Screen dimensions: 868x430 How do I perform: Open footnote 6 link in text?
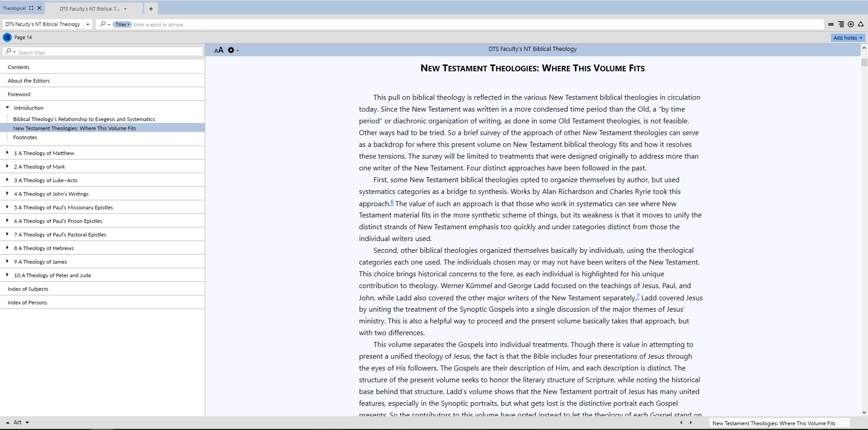[x=392, y=202]
